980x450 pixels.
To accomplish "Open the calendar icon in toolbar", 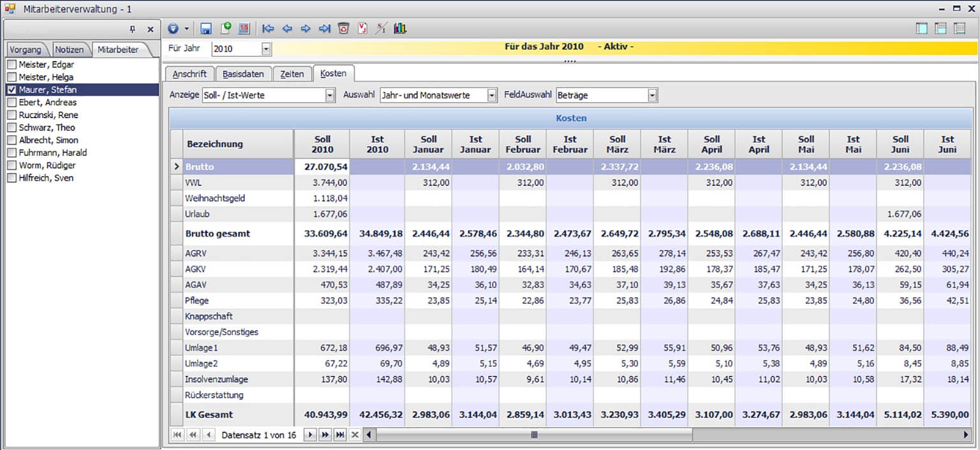I will pos(244,29).
